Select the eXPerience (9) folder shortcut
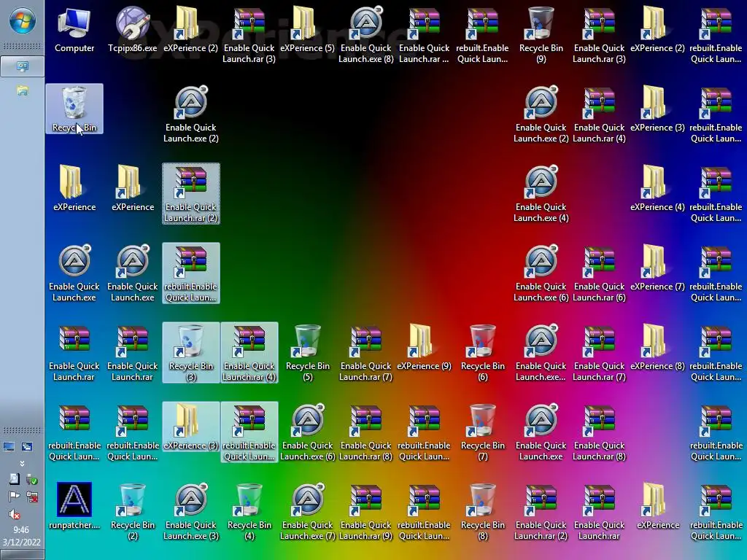 [424, 348]
